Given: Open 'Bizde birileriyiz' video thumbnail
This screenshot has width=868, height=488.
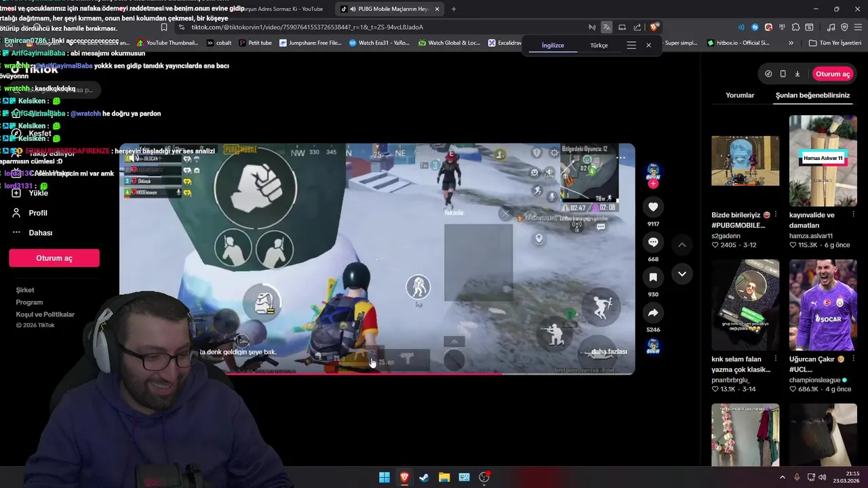Looking at the screenshot, I should coord(745,161).
